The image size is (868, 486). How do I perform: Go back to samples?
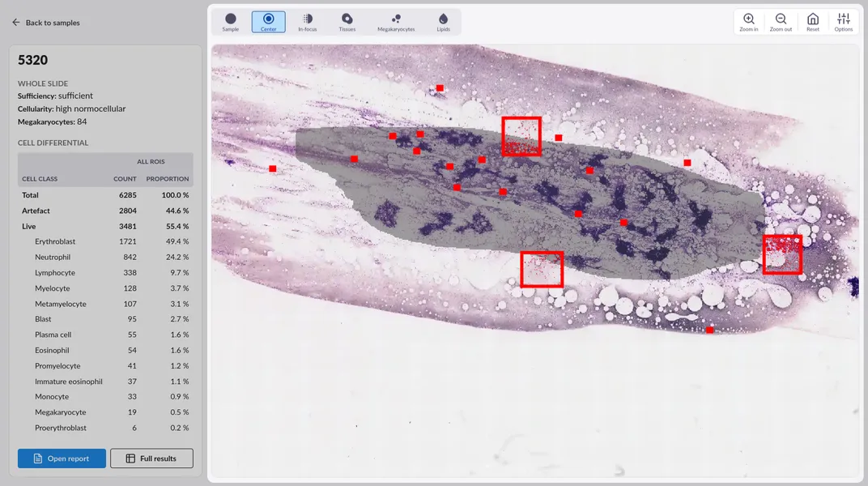45,23
